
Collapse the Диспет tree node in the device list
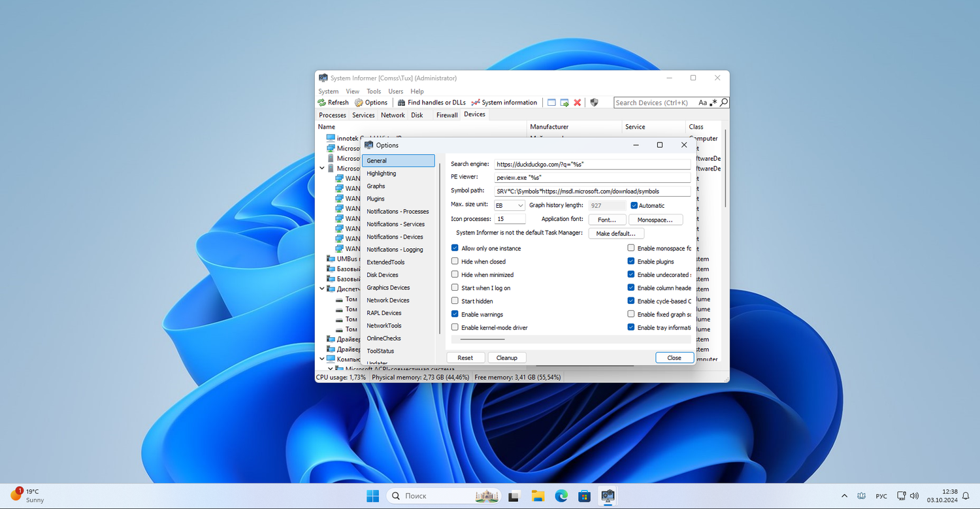pos(322,289)
